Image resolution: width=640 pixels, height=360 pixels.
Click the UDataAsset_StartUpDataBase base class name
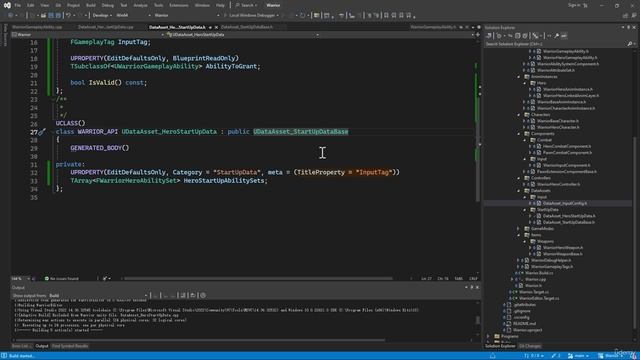[301, 132]
